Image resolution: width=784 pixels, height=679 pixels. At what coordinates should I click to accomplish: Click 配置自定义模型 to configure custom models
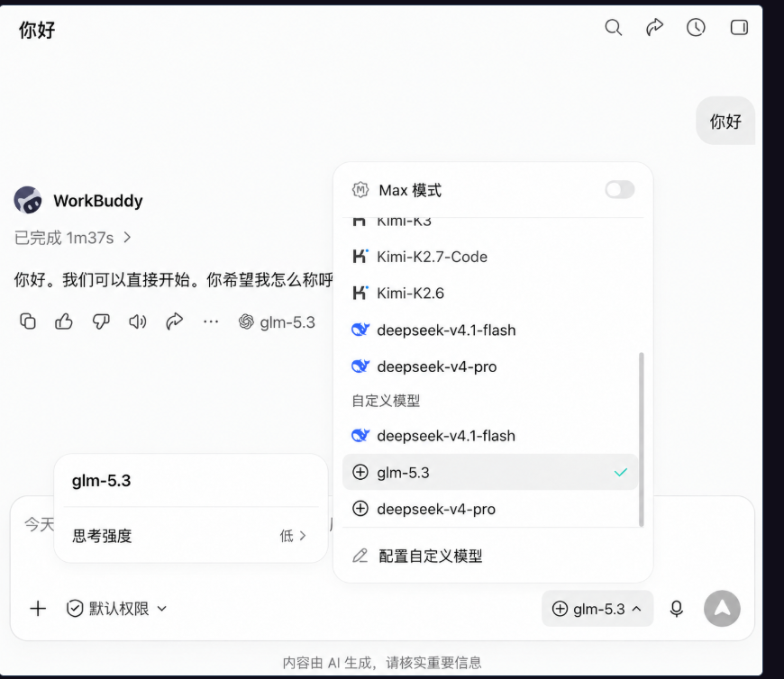pyautogui.click(x=493, y=556)
